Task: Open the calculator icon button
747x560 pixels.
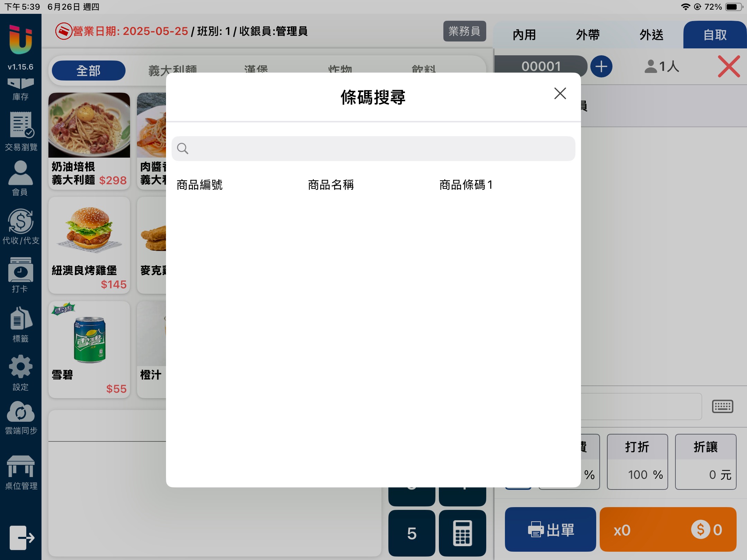Action: pyautogui.click(x=462, y=533)
